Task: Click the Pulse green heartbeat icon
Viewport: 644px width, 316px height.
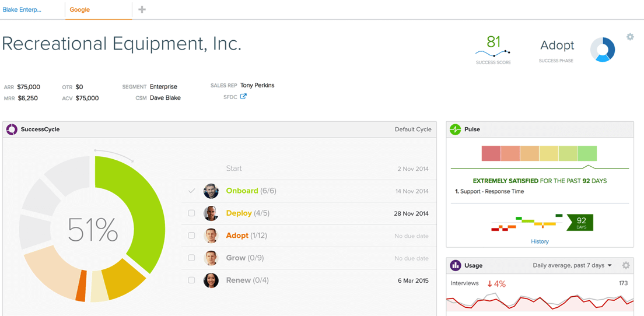Action: click(x=456, y=129)
